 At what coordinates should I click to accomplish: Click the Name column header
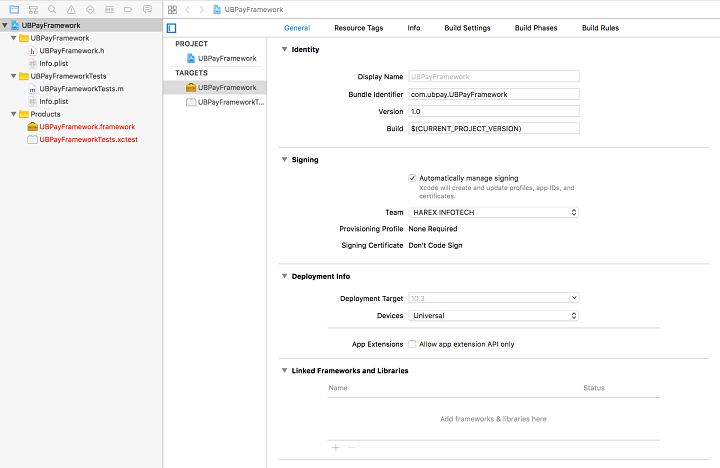click(x=338, y=388)
